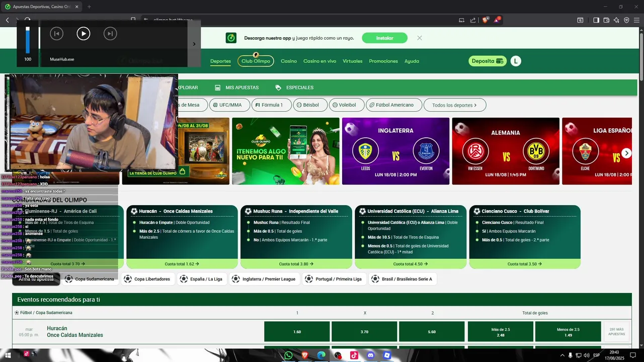644x362 pixels.
Task: Open the Ayuda page
Action: point(412,61)
